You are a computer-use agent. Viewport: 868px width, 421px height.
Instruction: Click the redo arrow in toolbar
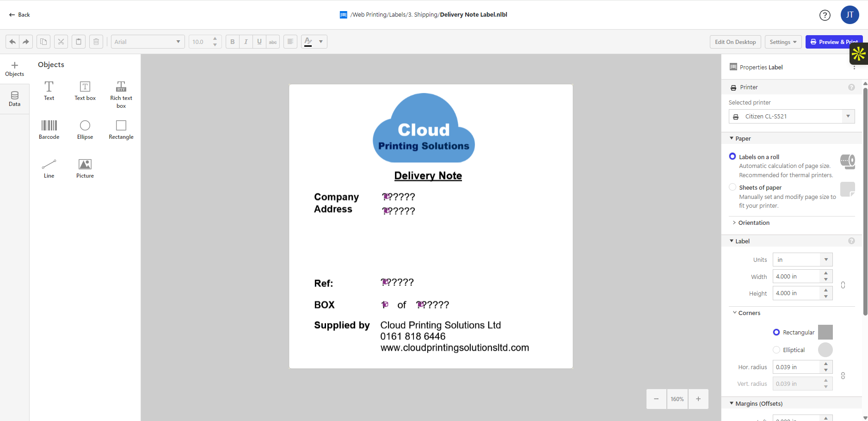[x=26, y=42]
